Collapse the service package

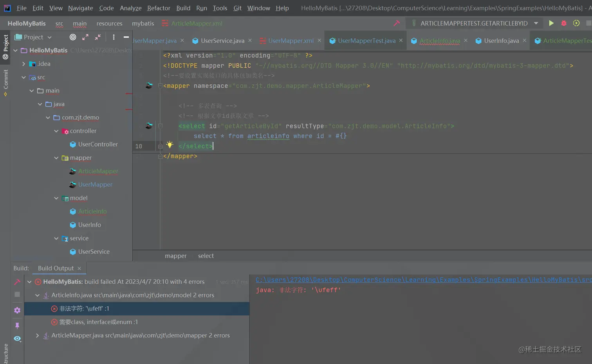[56, 238]
